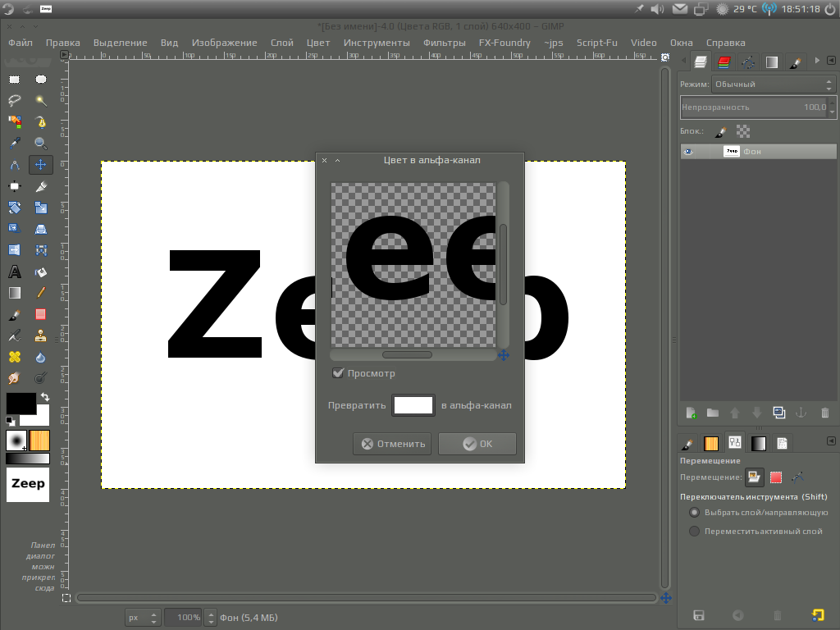This screenshot has height=630, width=840.
Task: Pick the Free Select lasso tool
Action: 15,101
